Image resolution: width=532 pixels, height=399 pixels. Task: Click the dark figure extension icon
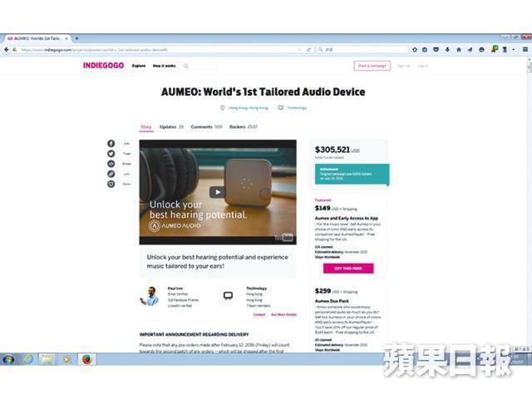click(x=505, y=50)
